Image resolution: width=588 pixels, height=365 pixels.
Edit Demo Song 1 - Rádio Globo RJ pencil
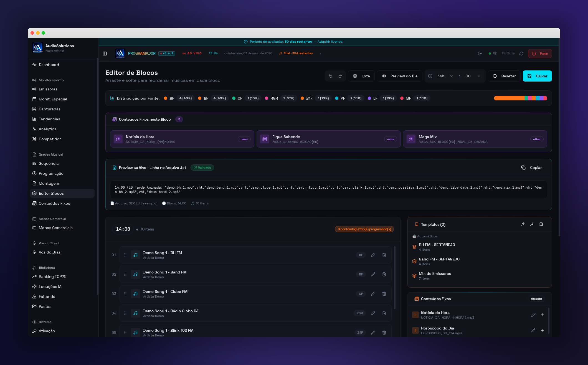click(x=373, y=313)
